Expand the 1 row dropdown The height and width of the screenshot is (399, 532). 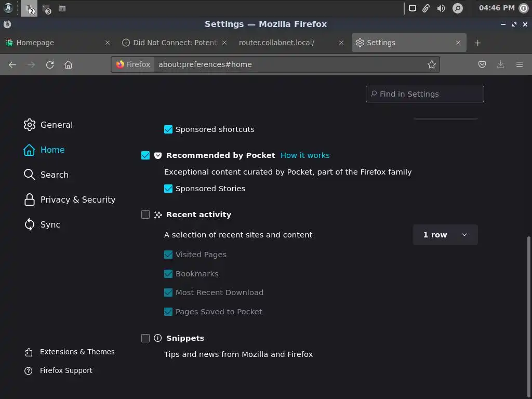pyautogui.click(x=445, y=235)
